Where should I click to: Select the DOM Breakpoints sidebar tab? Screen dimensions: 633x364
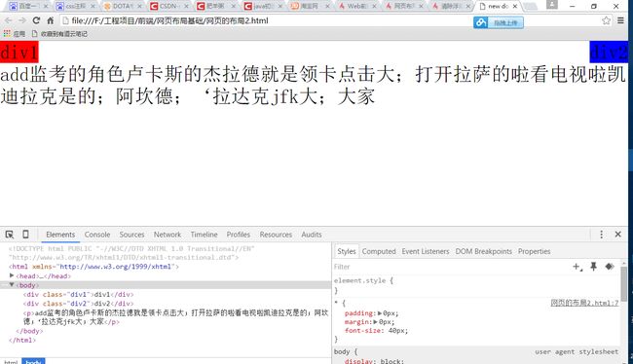[484, 251]
